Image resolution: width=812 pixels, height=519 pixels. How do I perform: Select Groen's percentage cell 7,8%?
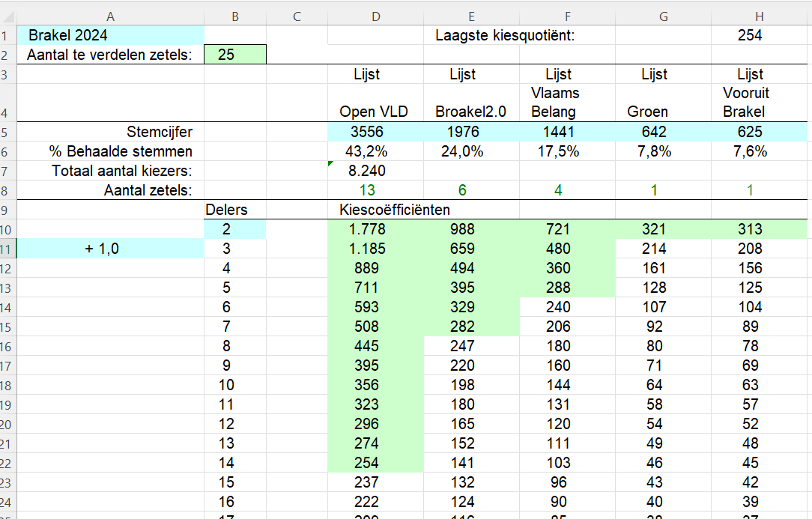pyautogui.click(x=654, y=151)
